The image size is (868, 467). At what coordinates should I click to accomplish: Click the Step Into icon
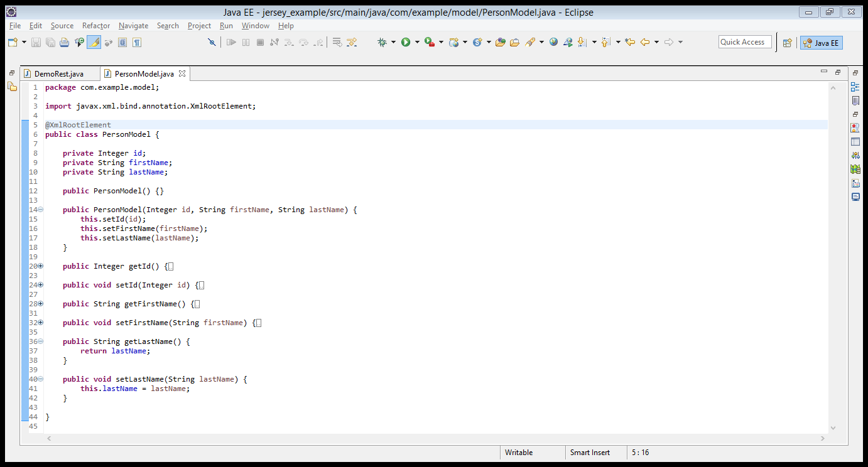[289, 42]
